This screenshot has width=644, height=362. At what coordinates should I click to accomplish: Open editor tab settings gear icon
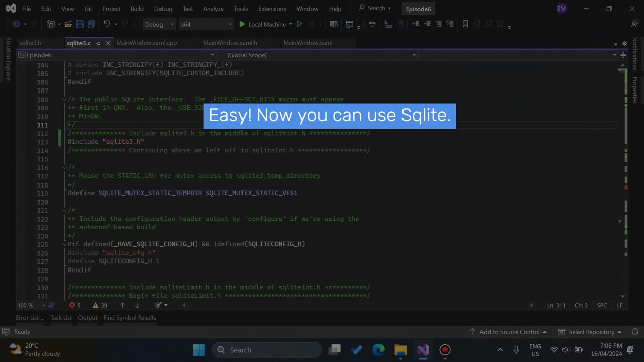point(625,43)
